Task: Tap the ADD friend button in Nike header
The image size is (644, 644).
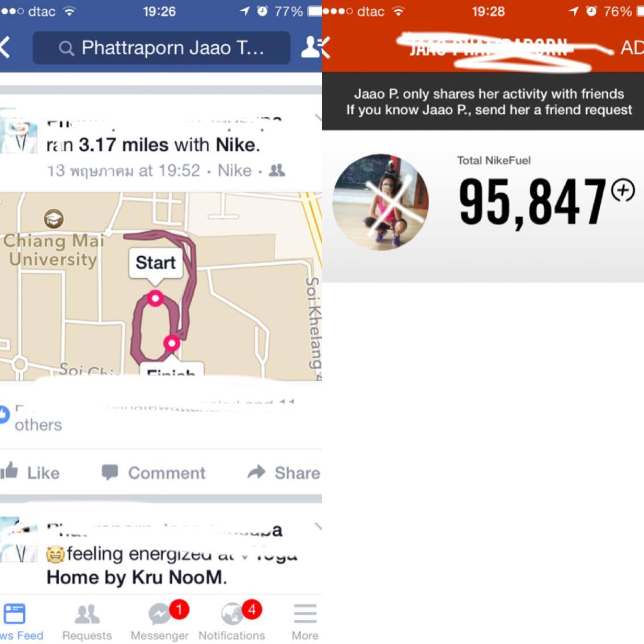Action: (x=632, y=48)
